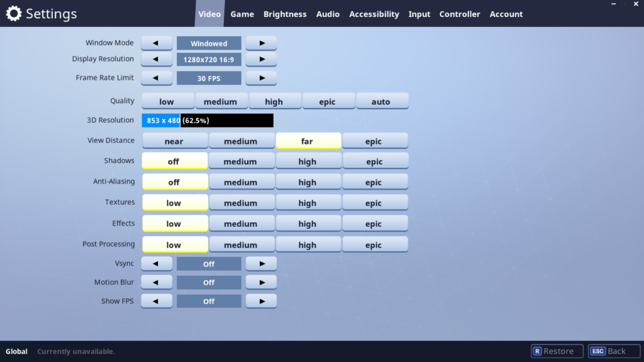Enable the Show FPS display
The height and width of the screenshot is (362, 644).
pyautogui.click(x=260, y=300)
